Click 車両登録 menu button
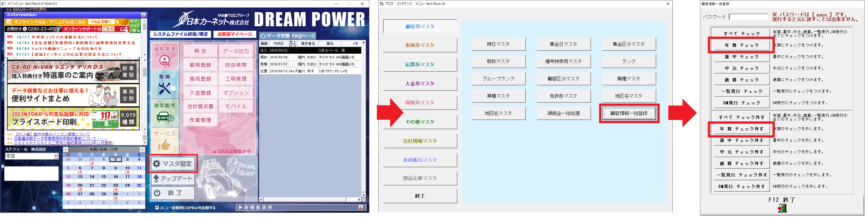The image size is (868, 218). (x=200, y=79)
